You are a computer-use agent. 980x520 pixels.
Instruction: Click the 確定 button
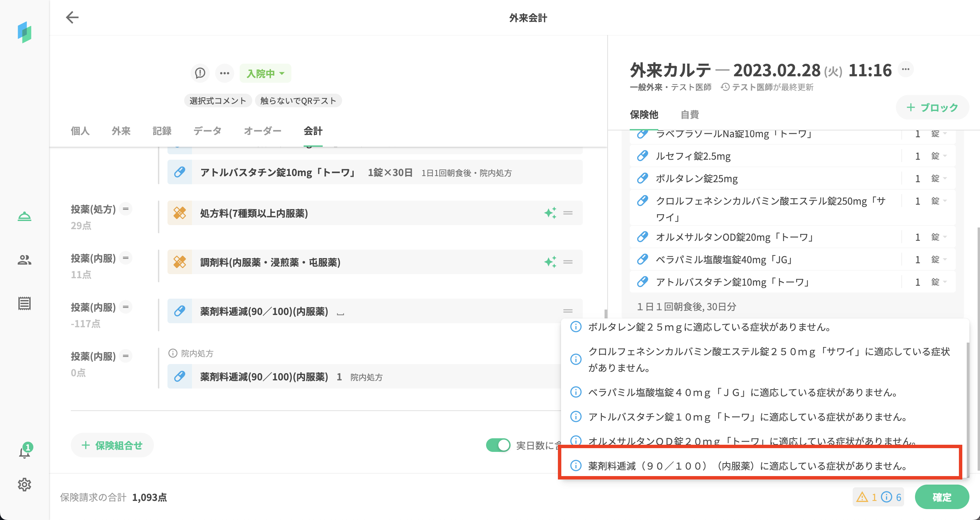point(942,497)
